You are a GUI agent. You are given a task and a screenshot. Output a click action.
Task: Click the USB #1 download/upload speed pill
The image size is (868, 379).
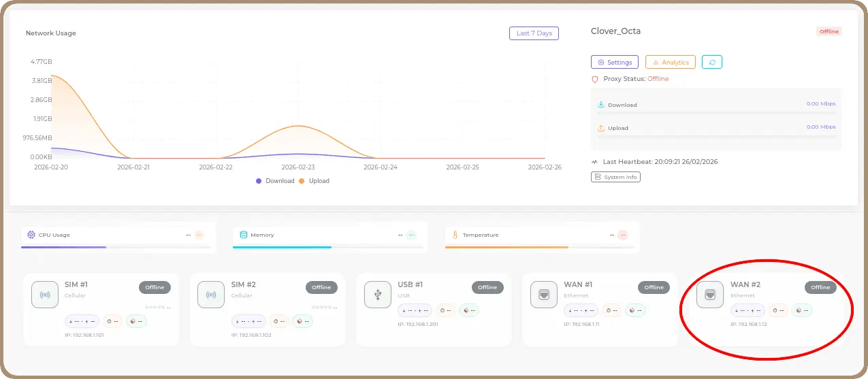[x=415, y=310]
